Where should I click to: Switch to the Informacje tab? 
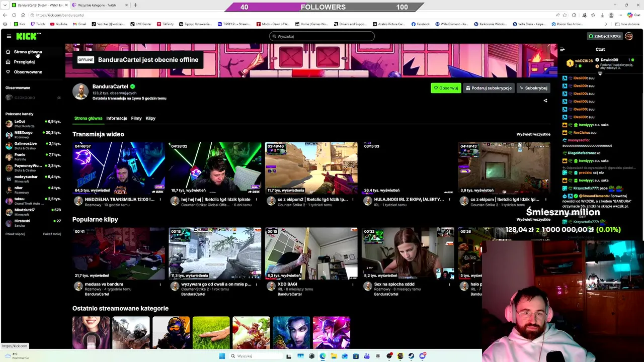117,118
